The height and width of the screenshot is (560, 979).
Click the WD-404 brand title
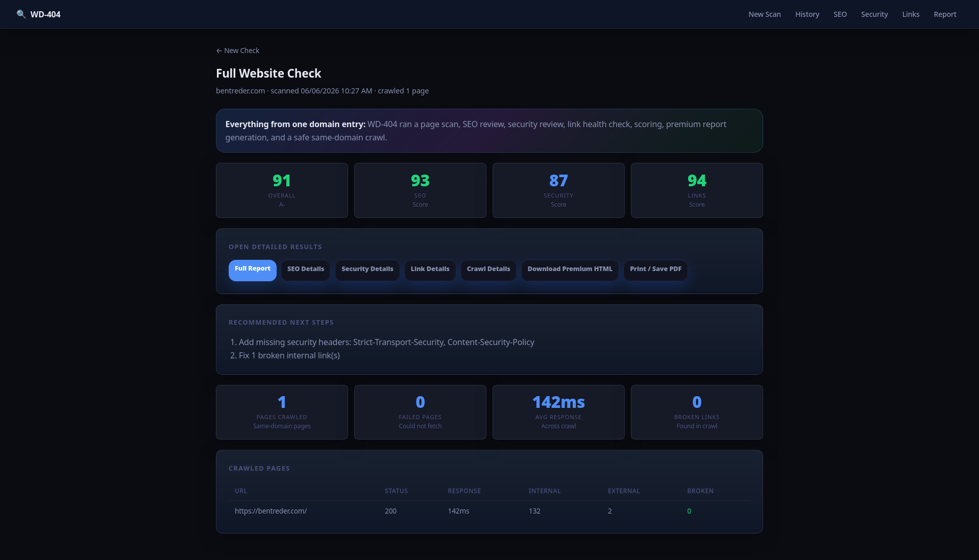(x=45, y=14)
